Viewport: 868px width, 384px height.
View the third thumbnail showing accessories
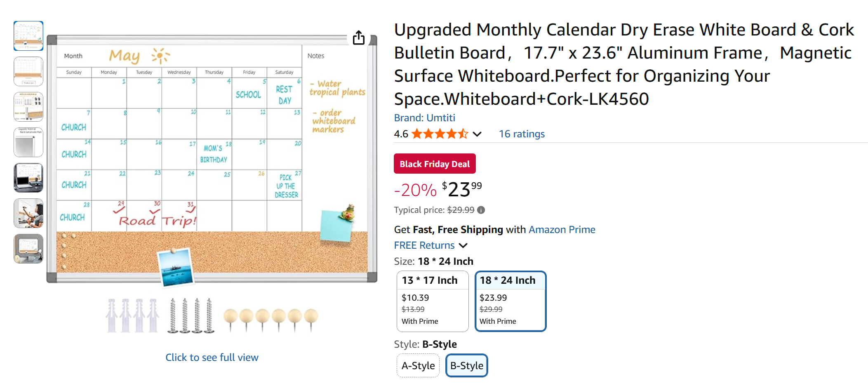(28, 107)
